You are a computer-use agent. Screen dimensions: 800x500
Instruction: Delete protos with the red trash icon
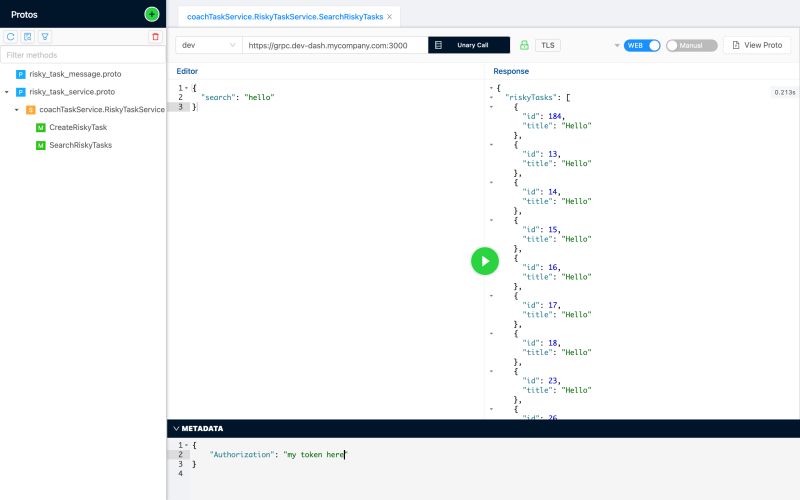click(x=156, y=37)
